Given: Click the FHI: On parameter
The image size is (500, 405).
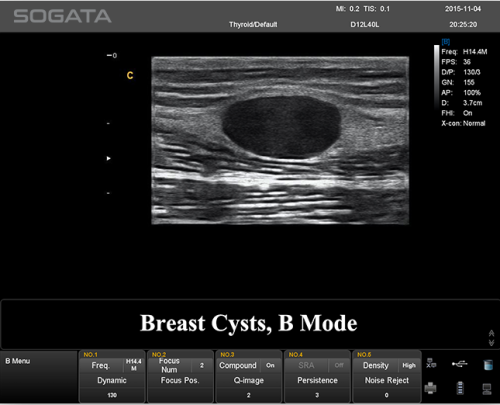Looking at the screenshot, I should (x=457, y=113).
